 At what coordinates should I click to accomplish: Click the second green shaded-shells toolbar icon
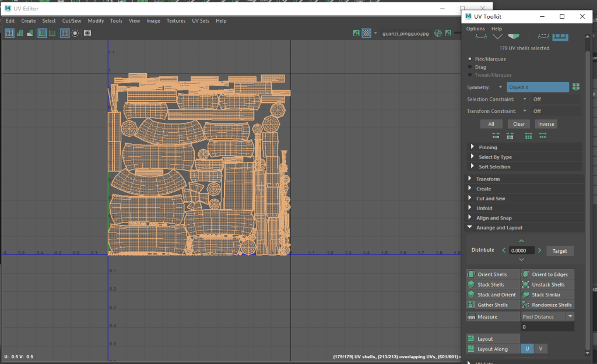(x=20, y=33)
